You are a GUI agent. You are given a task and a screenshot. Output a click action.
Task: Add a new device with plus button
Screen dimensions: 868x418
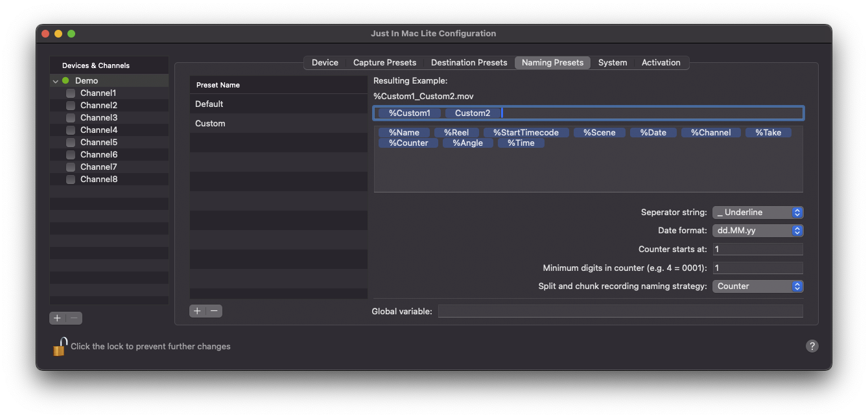[58, 318]
